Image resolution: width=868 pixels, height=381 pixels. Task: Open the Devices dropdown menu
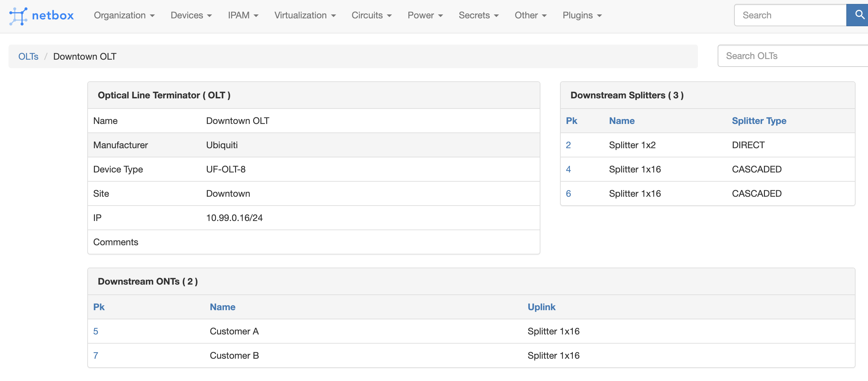coord(191,15)
